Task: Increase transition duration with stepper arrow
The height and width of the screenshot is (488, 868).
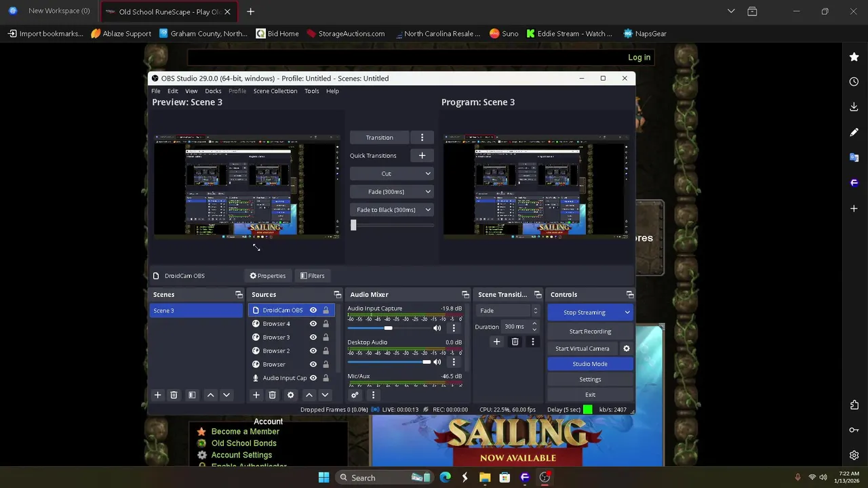Action: click(x=534, y=324)
